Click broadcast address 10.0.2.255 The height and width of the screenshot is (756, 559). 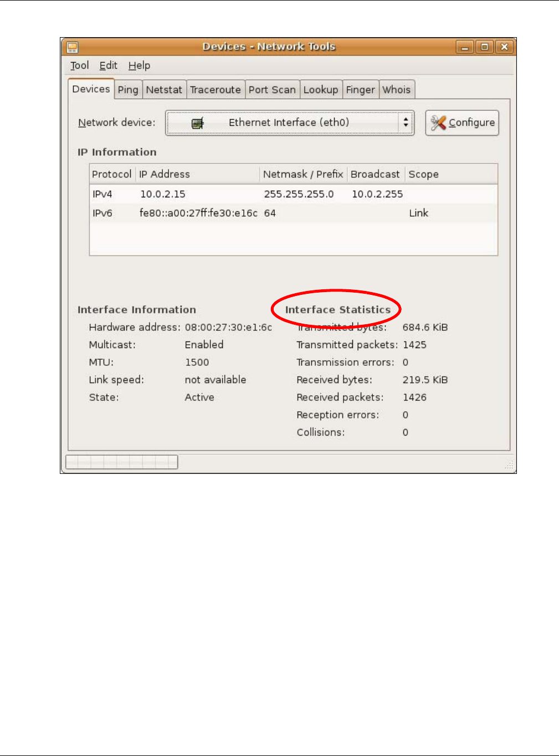(377, 194)
